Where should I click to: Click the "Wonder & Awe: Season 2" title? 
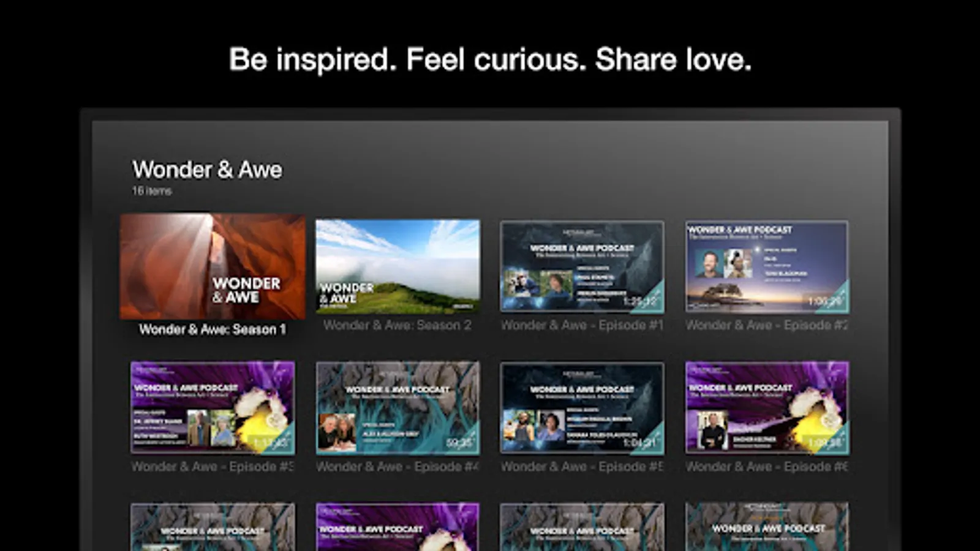tap(398, 325)
